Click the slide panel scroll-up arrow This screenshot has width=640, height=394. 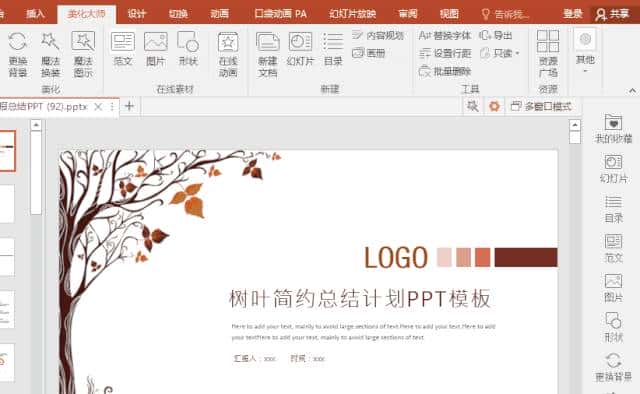click(x=36, y=125)
